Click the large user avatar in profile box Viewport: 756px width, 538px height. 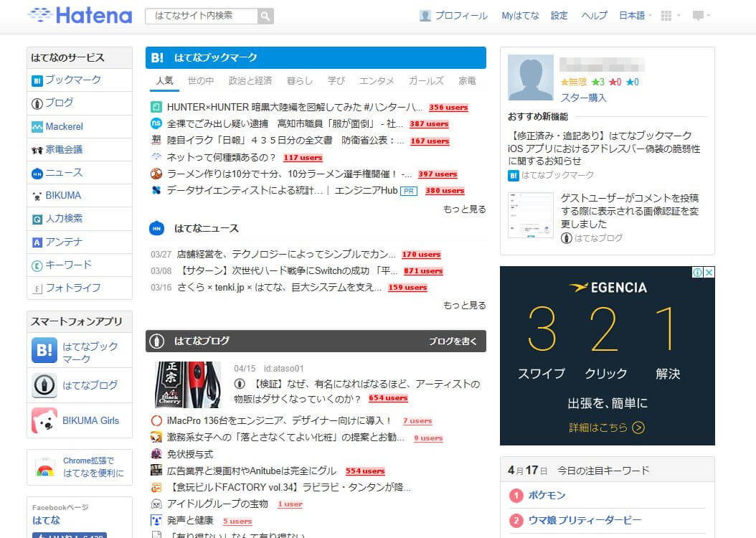(530, 77)
